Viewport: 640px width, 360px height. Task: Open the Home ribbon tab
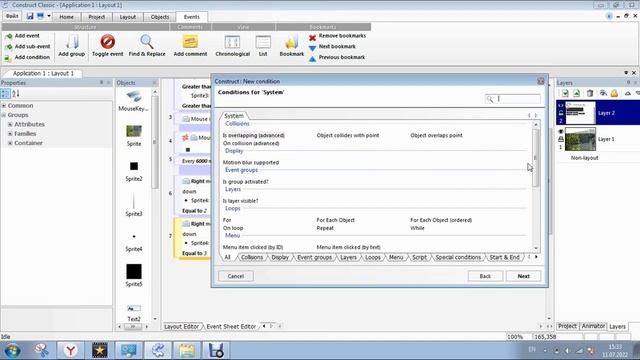click(x=66, y=17)
